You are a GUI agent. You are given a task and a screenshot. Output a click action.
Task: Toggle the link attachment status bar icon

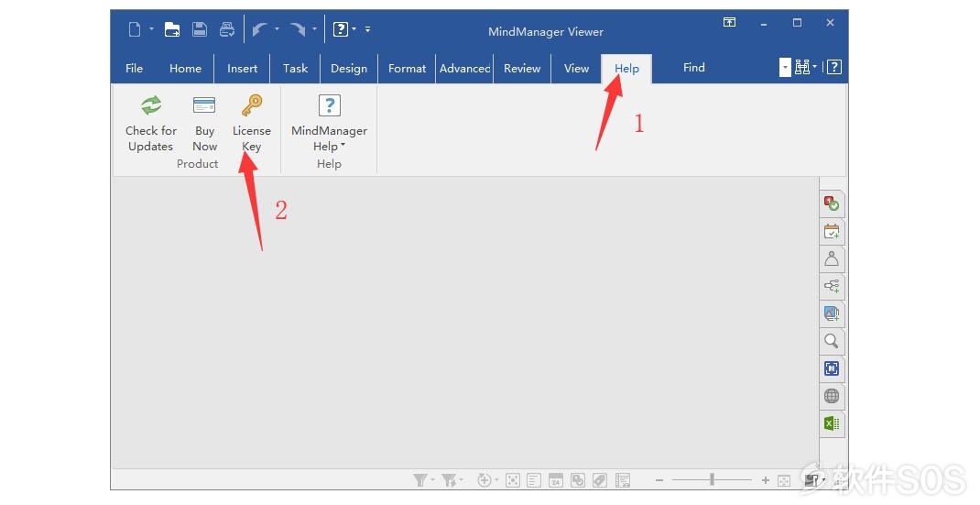[x=578, y=480]
